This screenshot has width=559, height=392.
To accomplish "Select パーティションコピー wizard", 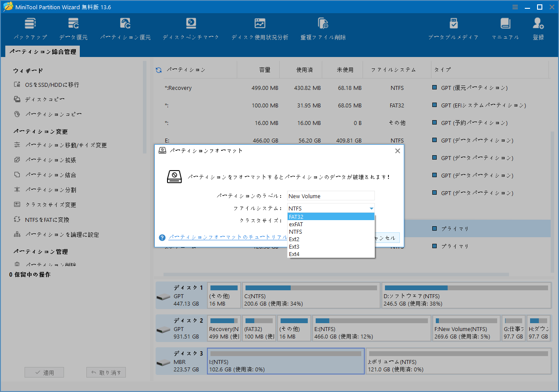I will click(x=53, y=114).
